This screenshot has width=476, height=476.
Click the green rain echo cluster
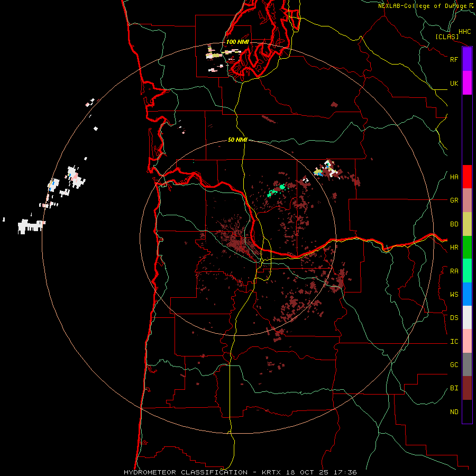tap(276, 190)
